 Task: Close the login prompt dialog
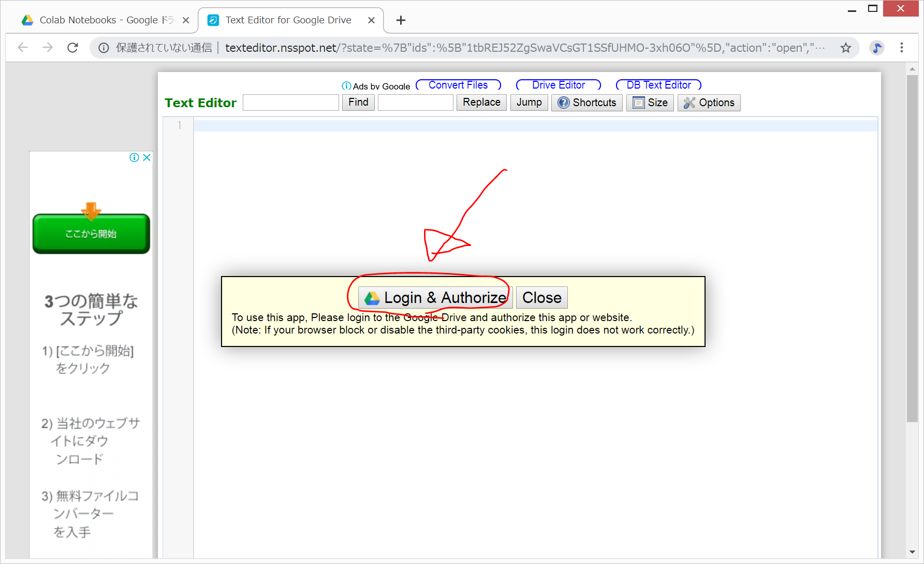(541, 298)
